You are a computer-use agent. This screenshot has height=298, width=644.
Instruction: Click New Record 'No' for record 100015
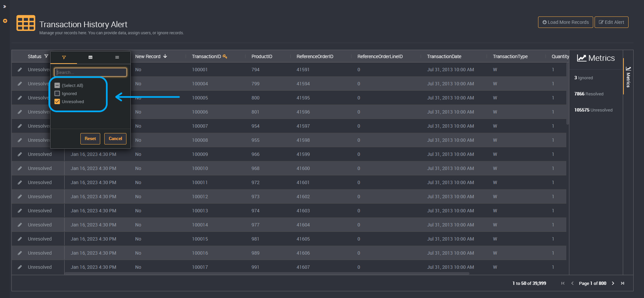click(x=138, y=239)
